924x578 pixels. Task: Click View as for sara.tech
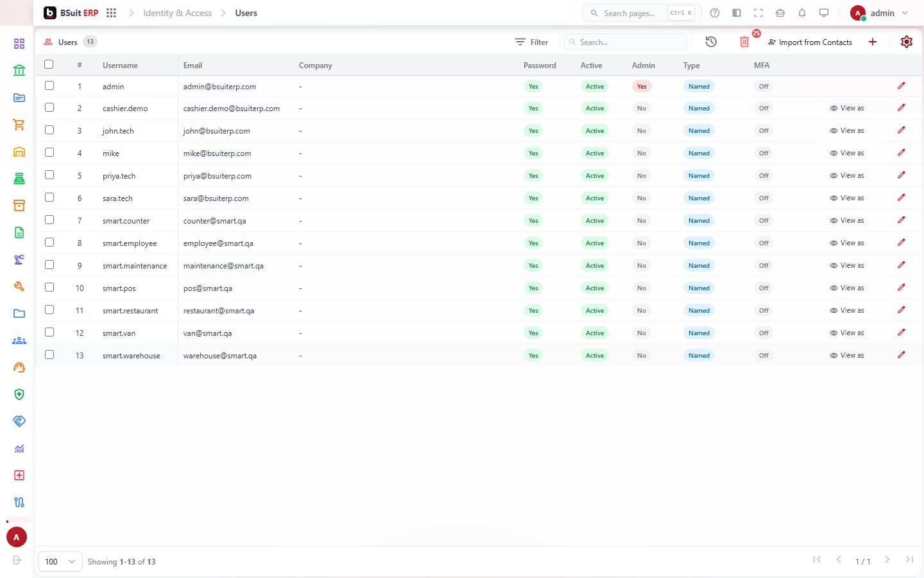pos(847,198)
